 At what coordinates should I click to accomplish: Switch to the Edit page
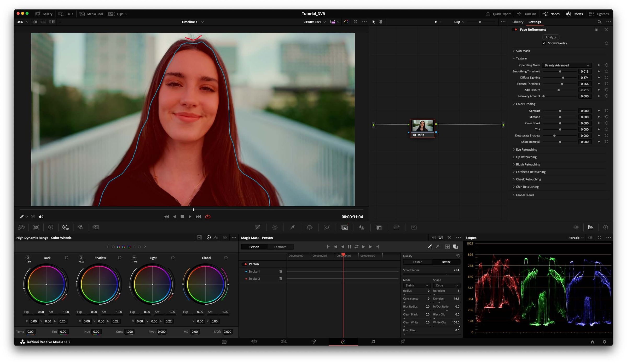(283, 342)
